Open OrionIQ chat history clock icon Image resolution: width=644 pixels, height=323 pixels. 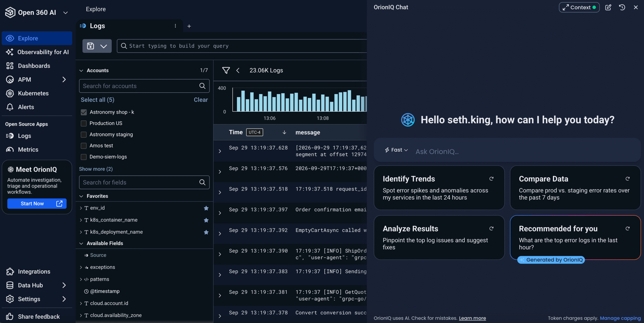[622, 7]
